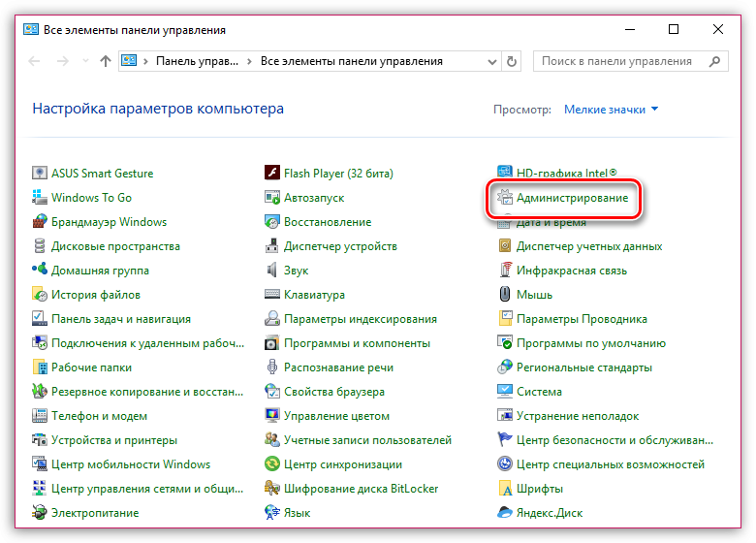Click the Up one level arrow button

point(106,61)
